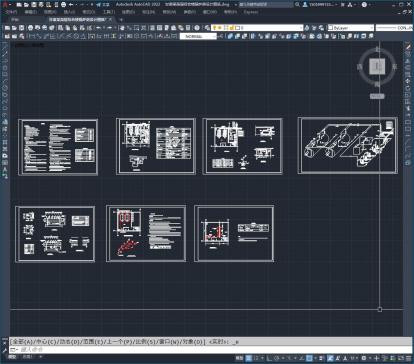Select the Construction Line tool
The height and width of the screenshot is (364, 414).
(5, 55)
